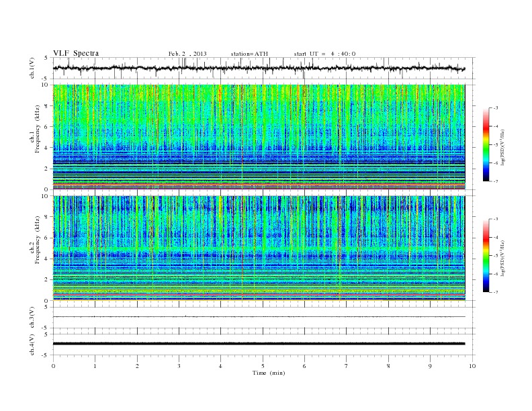Screen dimensions: 532x411
Task: Click the '2' kHz tick of ch.2 spectrogram
Action: [47, 280]
